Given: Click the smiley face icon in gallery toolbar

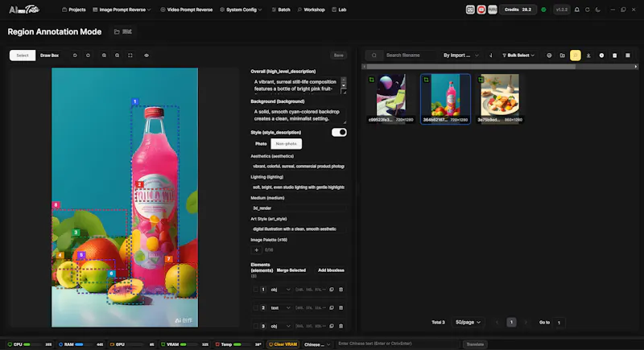Looking at the screenshot, I should [549, 56].
